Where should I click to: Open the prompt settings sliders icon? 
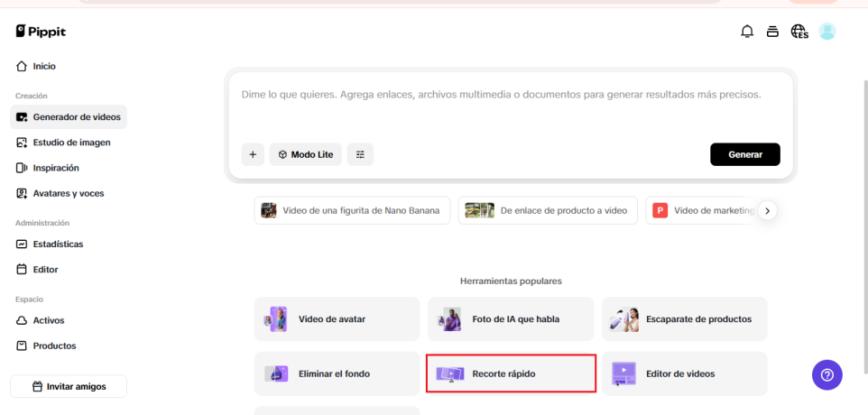click(x=361, y=154)
